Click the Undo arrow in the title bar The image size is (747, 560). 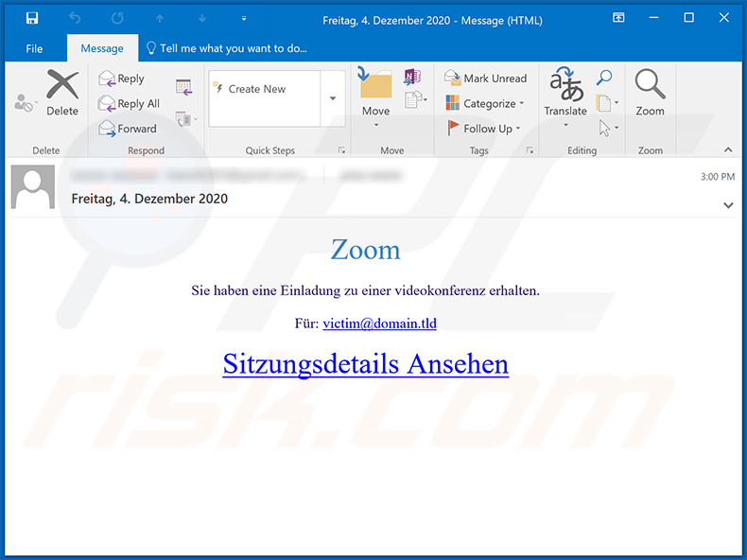[x=75, y=18]
